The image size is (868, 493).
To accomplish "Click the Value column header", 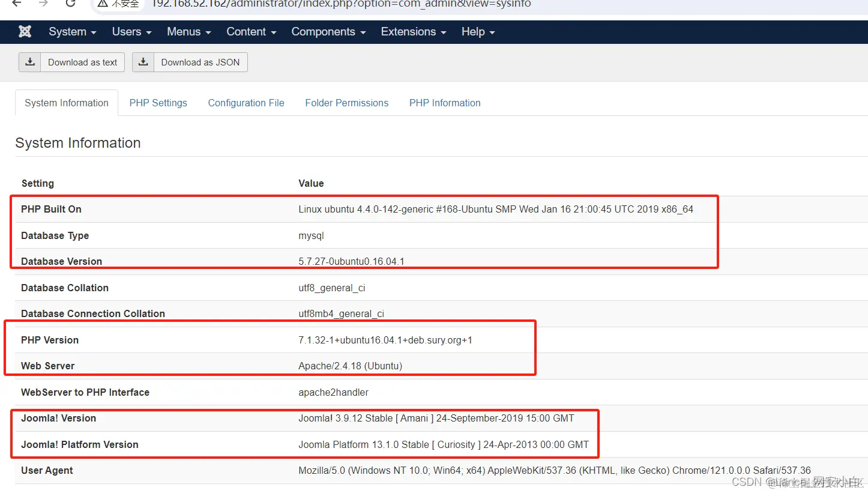I will pyautogui.click(x=311, y=183).
